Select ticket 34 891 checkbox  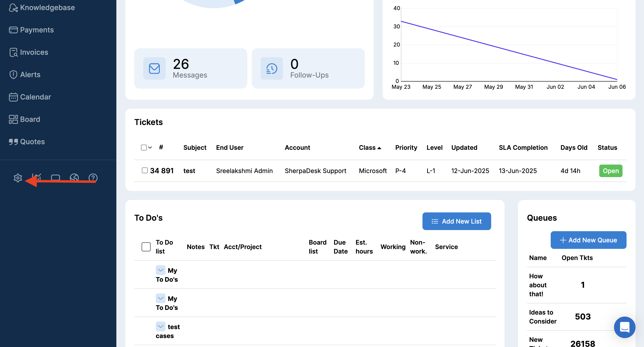click(x=145, y=170)
